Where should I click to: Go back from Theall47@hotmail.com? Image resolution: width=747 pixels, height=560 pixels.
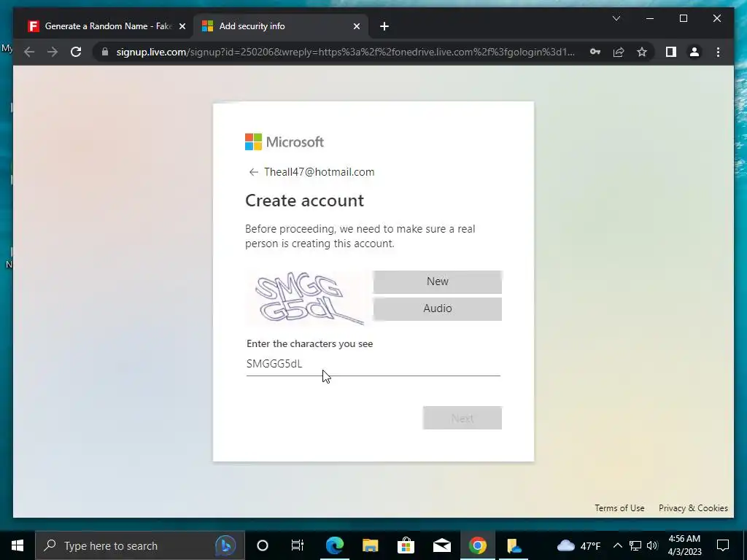[253, 172]
